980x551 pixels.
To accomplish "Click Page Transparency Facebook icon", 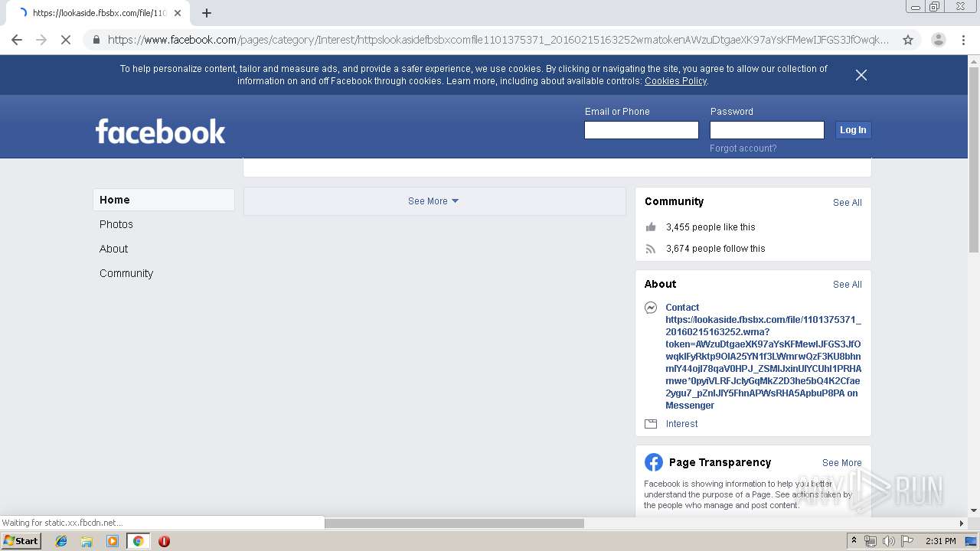I will click(x=654, y=462).
